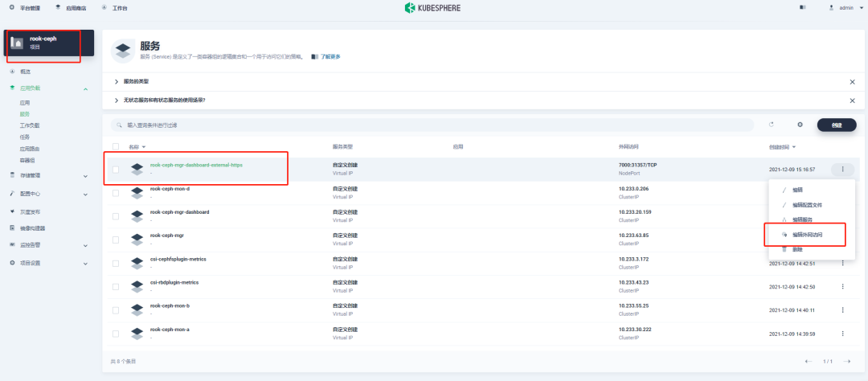Click the 创建 create button
The width and height of the screenshot is (868, 381).
coord(837,125)
